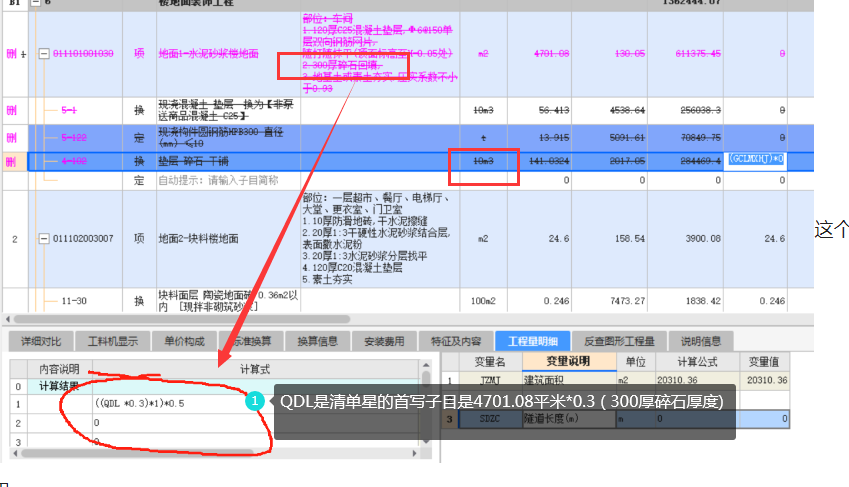This screenshot has height=487, width=849.
Task: Select the 安装费用 tab
Action: 384,341
